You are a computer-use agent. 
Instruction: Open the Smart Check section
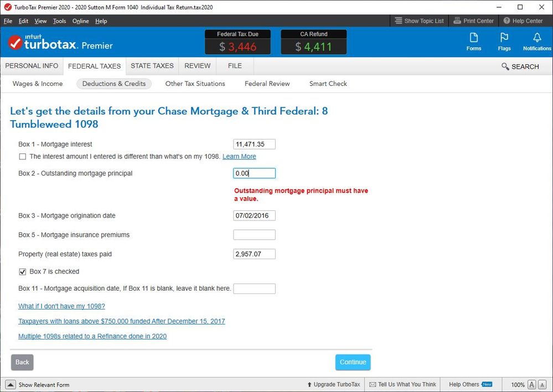[x=328, y=84]
